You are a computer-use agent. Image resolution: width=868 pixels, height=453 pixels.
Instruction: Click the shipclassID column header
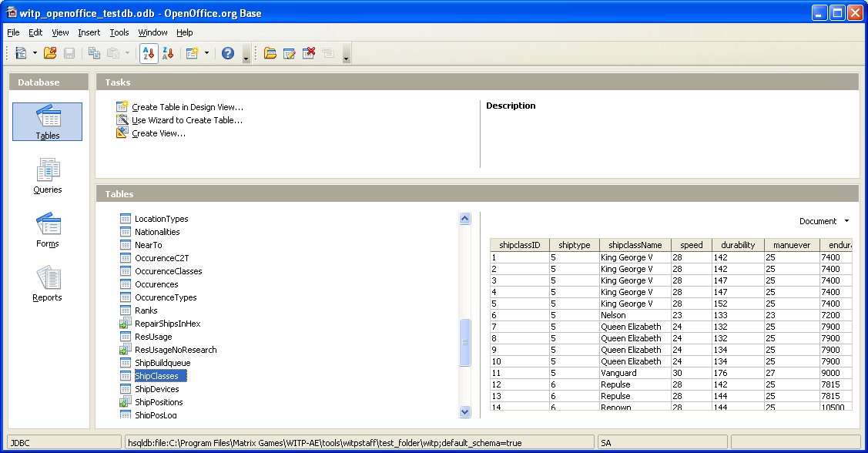(x=519, y=245)
